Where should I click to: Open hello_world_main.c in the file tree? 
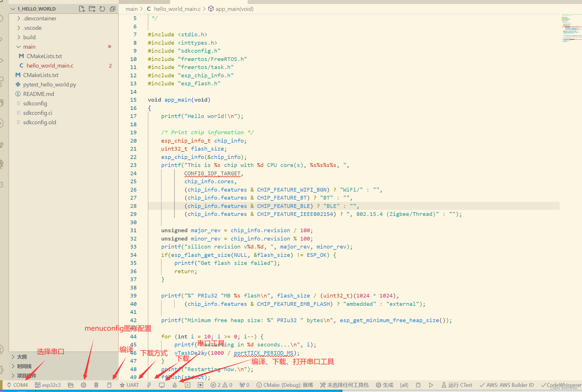coord(64,66)
